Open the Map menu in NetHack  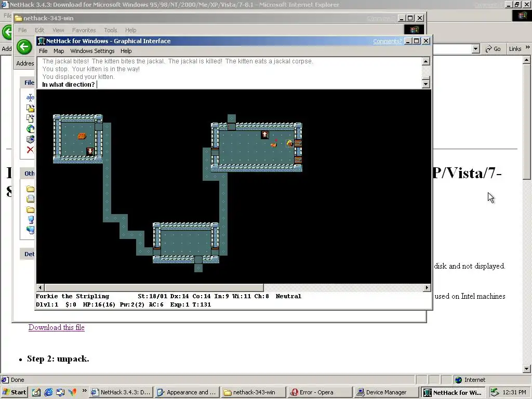coord(59,51)
